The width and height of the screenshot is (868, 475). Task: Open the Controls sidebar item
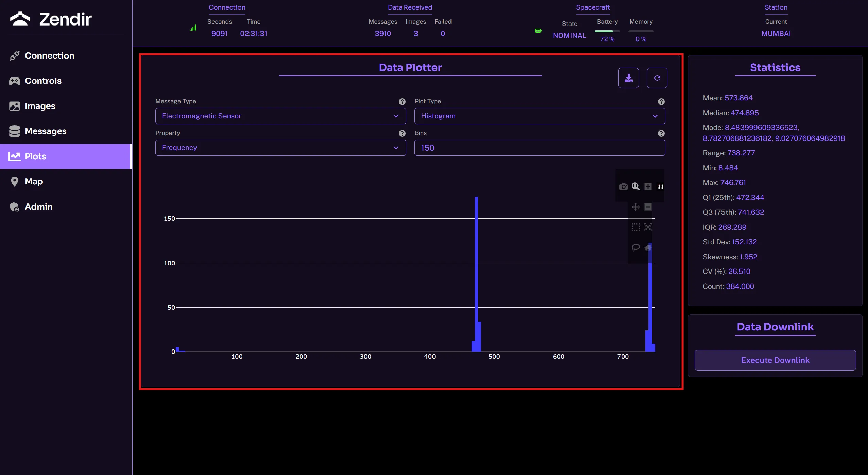point(43,81)
